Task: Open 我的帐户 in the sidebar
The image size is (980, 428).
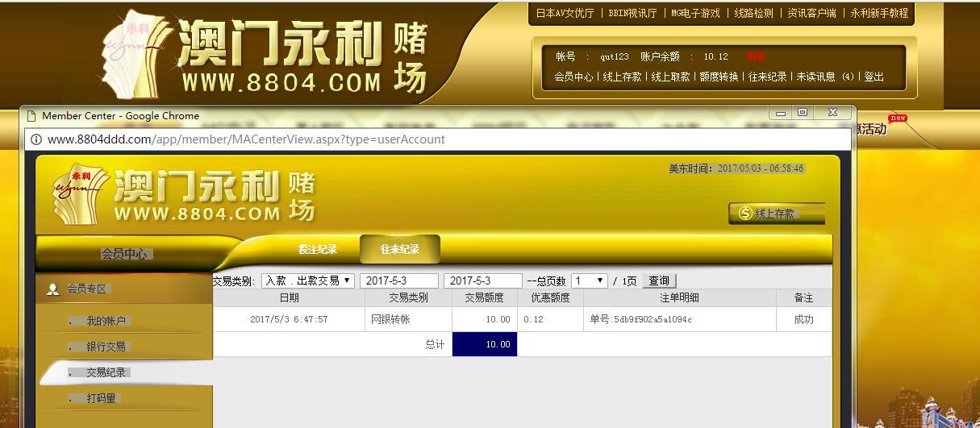Action: [106, 321]
